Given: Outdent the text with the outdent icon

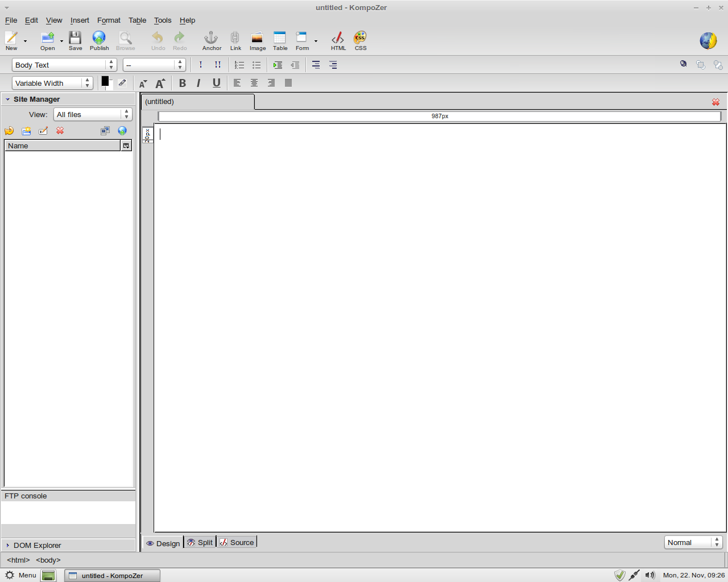Looking at the screenshot, I should (x=295, y=65).
